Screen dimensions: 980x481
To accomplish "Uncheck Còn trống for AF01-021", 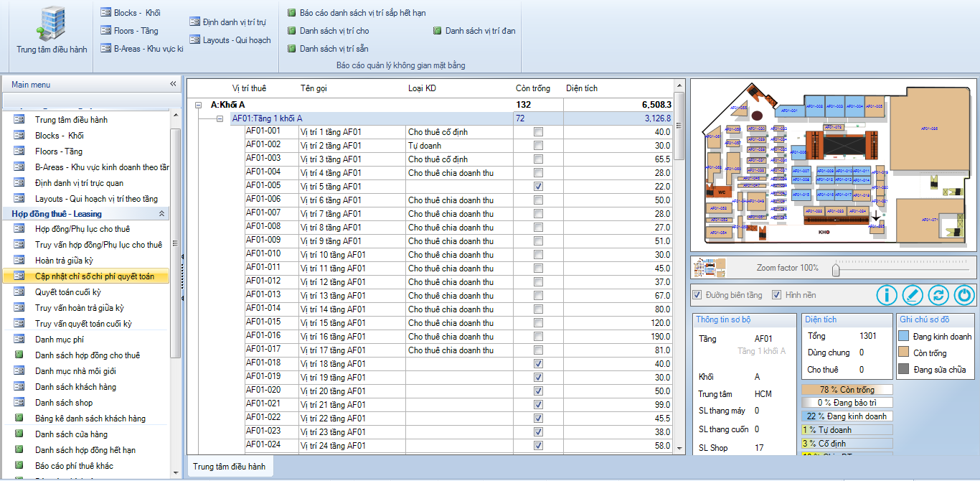I will click(538, 405).
